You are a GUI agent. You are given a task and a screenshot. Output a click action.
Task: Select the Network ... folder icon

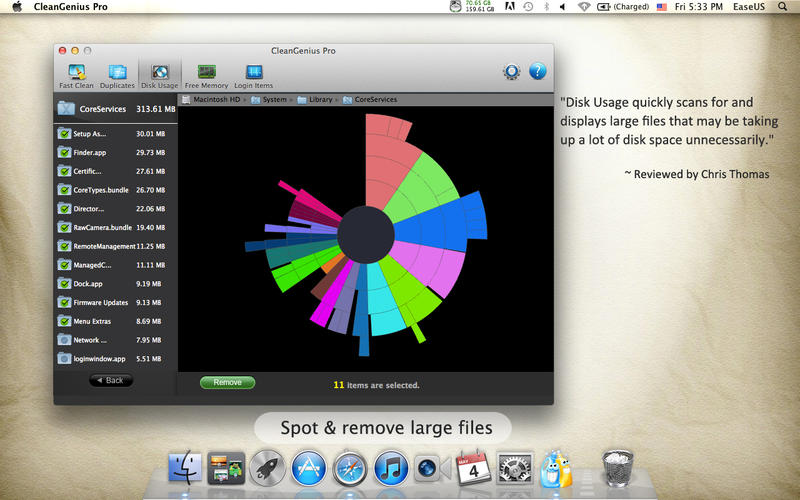tap(64, 340)
